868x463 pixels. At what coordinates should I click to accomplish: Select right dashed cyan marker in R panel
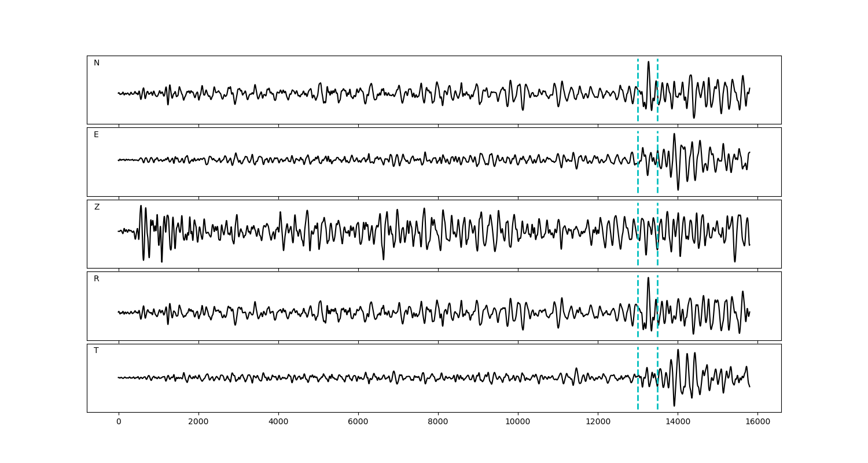pos(657,289)
